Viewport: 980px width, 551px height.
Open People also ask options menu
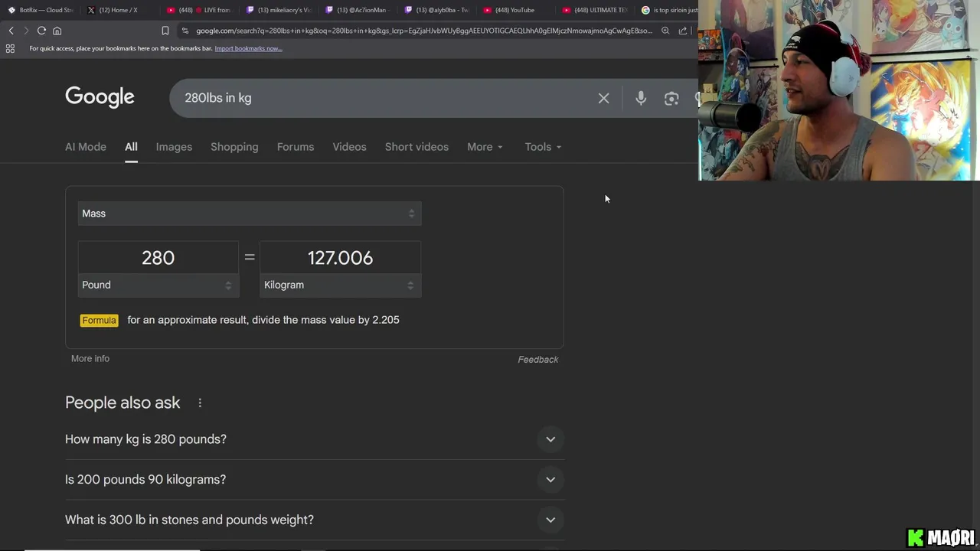tap(200, 403)
